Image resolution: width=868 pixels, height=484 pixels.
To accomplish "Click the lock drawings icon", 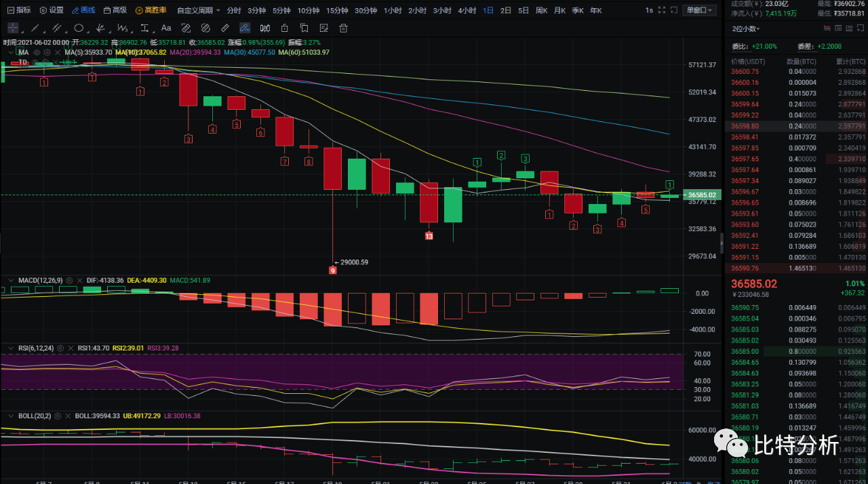I will 285,28.
